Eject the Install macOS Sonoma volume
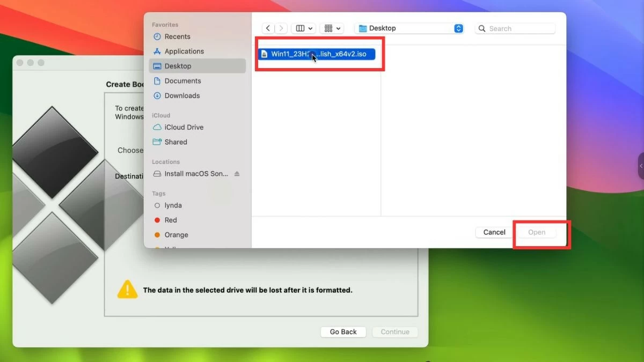This screenshot has width=644, height=362. pos(237,174)
